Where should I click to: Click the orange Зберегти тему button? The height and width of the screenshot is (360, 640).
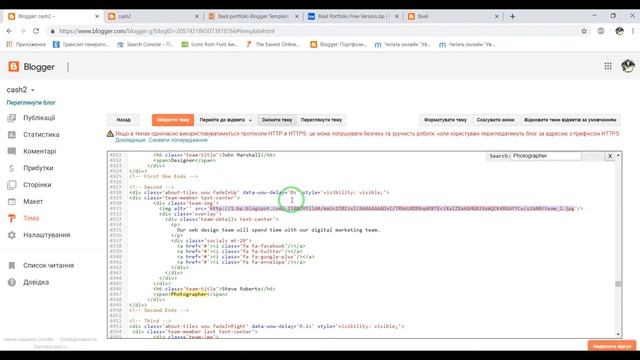click(x=173, y=120)
